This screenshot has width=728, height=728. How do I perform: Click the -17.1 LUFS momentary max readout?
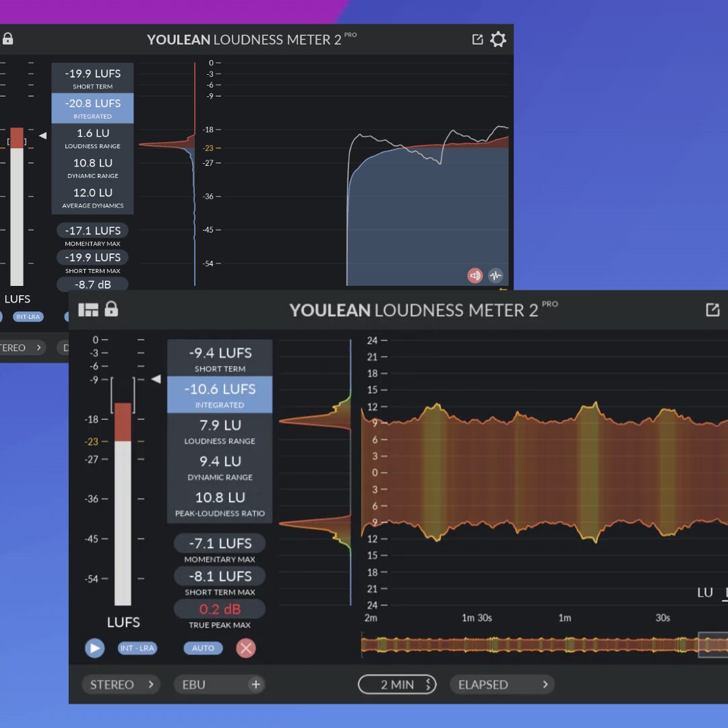93,231
